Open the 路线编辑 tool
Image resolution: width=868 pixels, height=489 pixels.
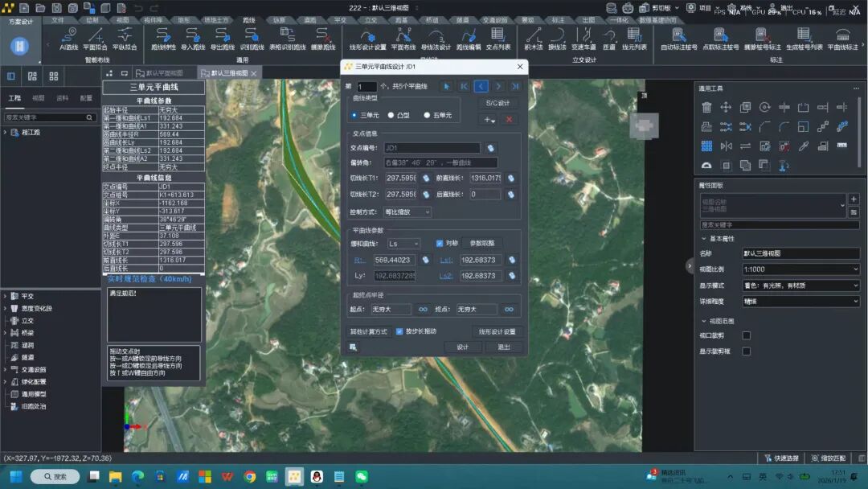click(469, 39)
